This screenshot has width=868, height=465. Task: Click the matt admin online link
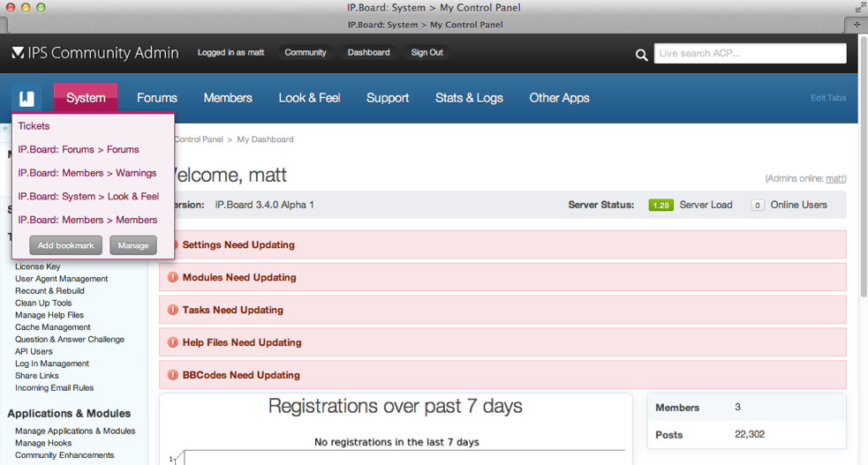[x=834, y=178]
